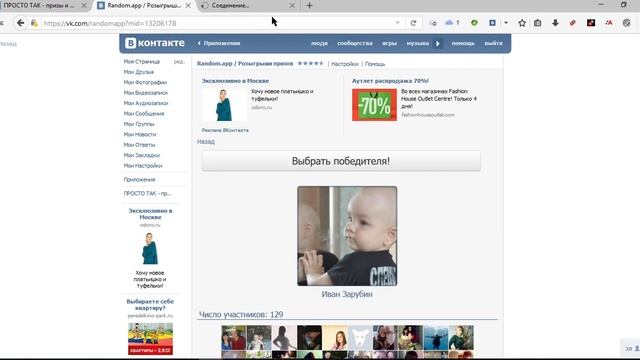This screenshot has width=640, height=360.
Task: Click the gray round icon at toolbar end
Action: click(x=627, y=23)
